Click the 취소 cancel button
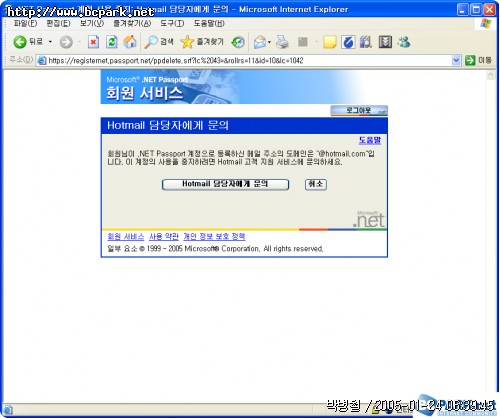Viewport: 500px width, 418px height. point(316,184)
